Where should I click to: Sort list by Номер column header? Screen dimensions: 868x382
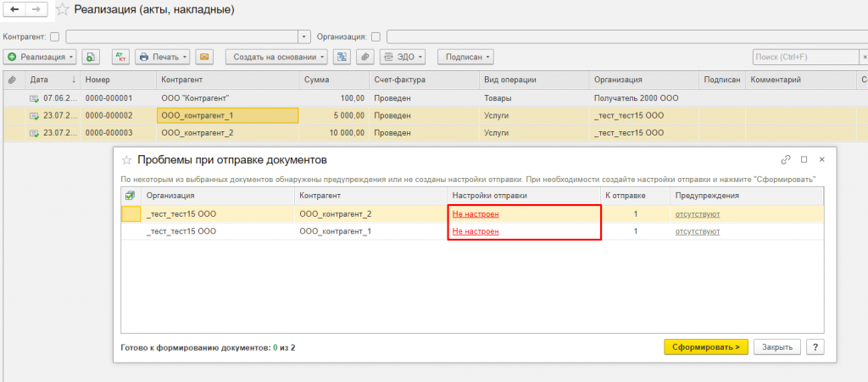tap(119, 80)
